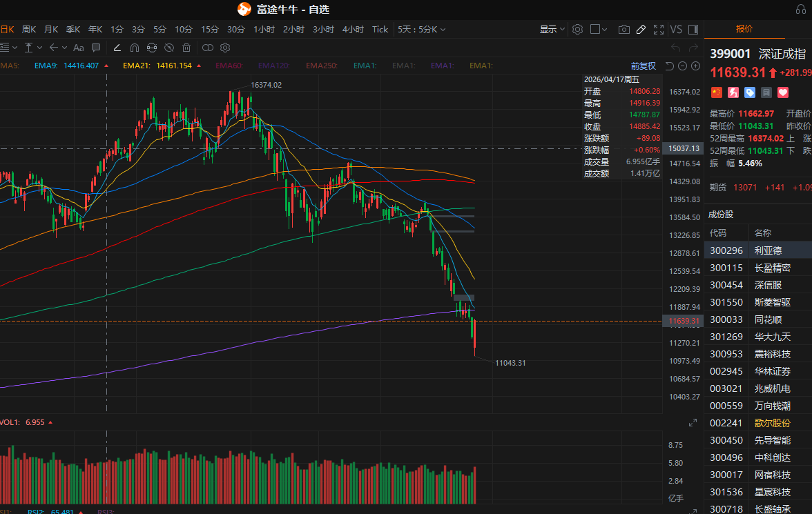Select stock 300296 利亚德 row
The image size is (812, 514).
click(x=758, y=250)
